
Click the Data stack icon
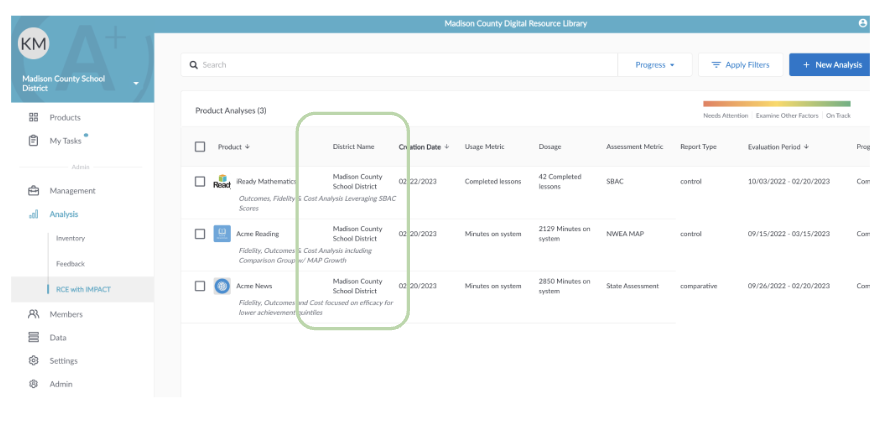point(33,337)
